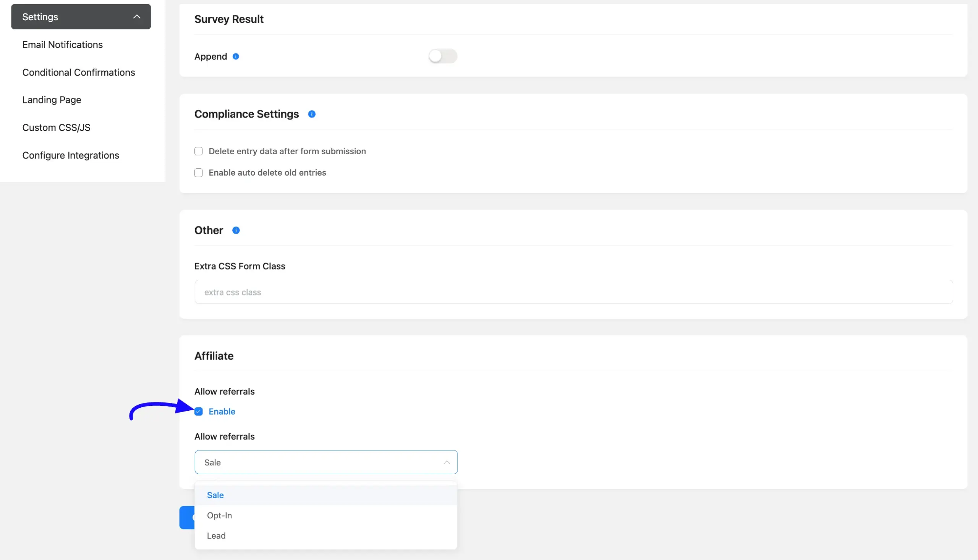Open Configure Integrations page

point(71,155)
